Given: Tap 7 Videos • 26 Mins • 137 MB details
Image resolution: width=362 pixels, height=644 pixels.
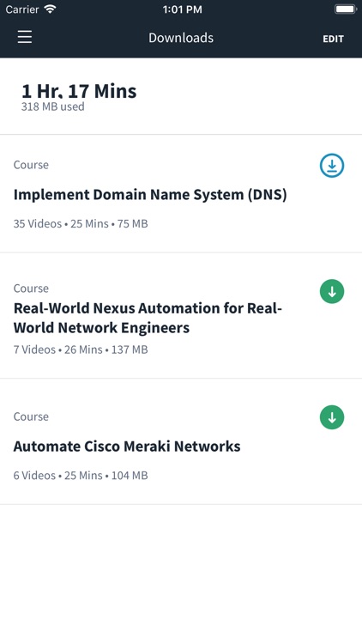Looking at the screenshot, I should tap(81, 349).
